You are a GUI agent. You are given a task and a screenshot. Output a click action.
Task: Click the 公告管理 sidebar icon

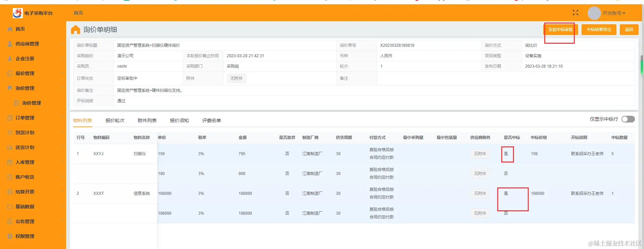10,221
